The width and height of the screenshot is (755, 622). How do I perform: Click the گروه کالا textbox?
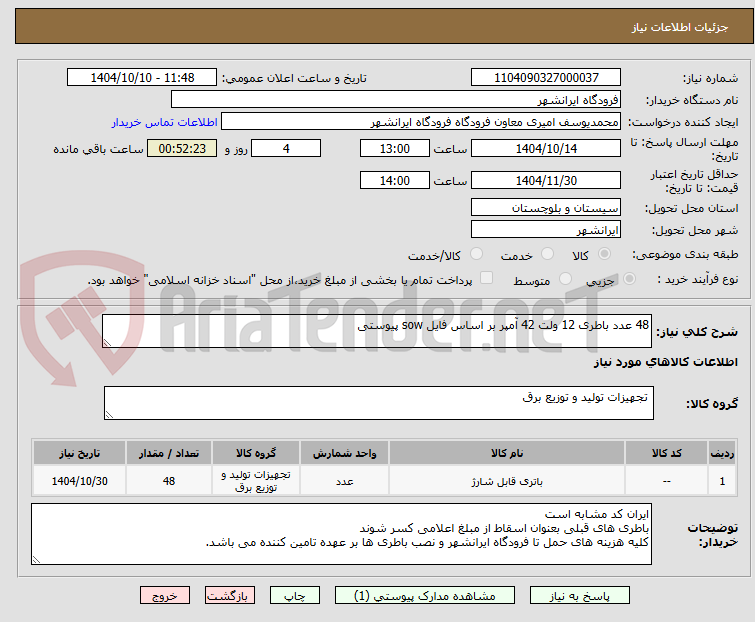pos(379,403)
